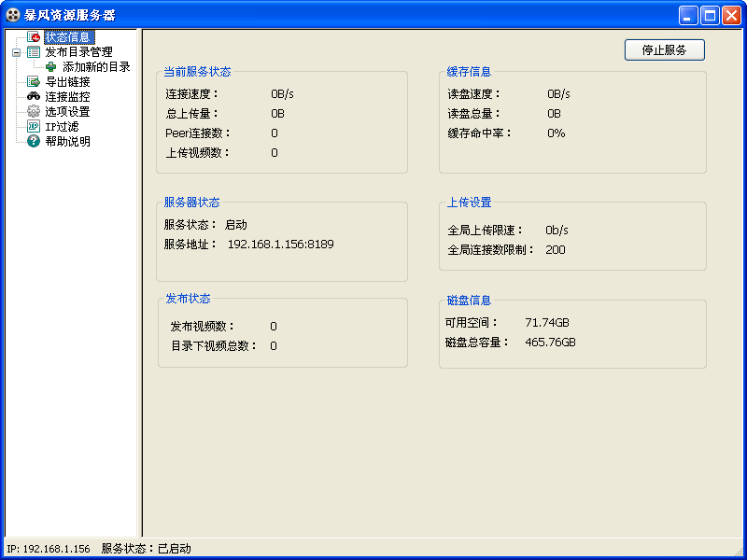Click the 当前服务状态 group title
Screen dimensions: 747x560
click(x=197, y=72)
